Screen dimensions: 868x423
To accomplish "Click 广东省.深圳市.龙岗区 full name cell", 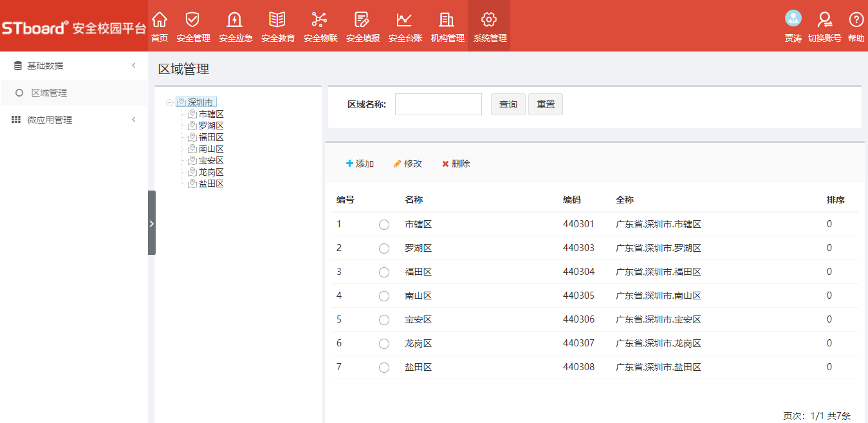I will [658, 343].
